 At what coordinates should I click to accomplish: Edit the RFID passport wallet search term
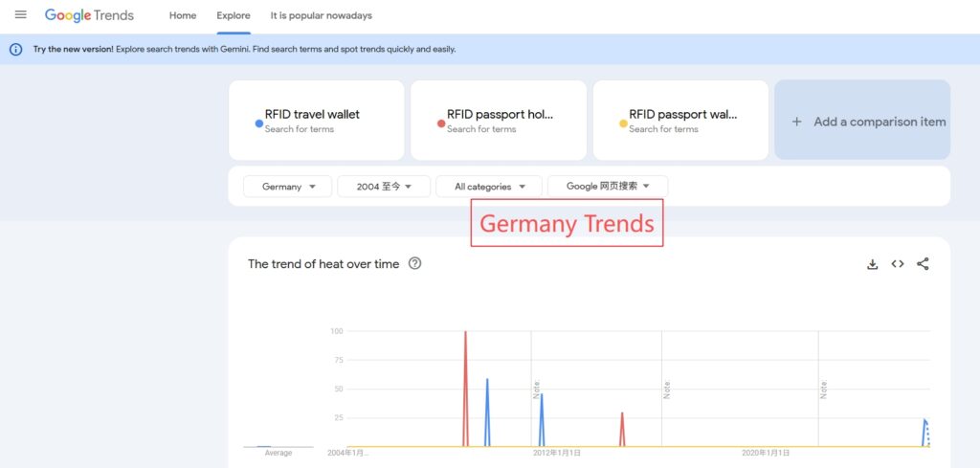pos(682,115)
